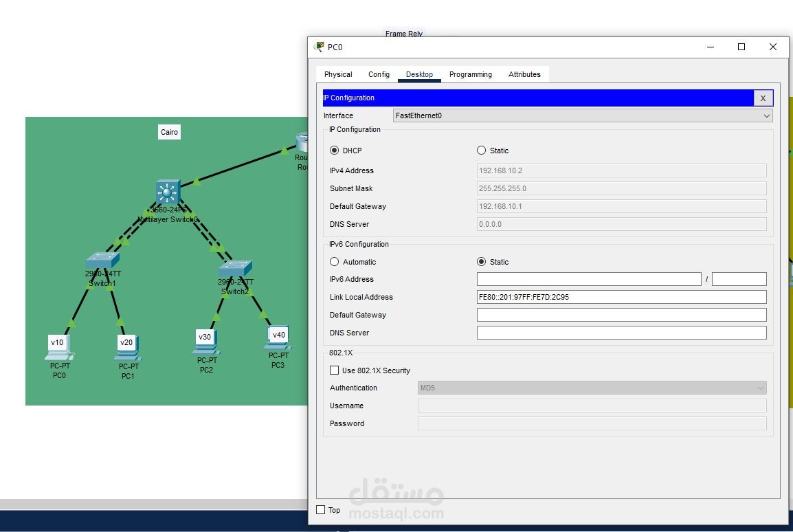Check the Top checkbox
This screenshot has width=793, height=532.
click(x=321, y=510)
